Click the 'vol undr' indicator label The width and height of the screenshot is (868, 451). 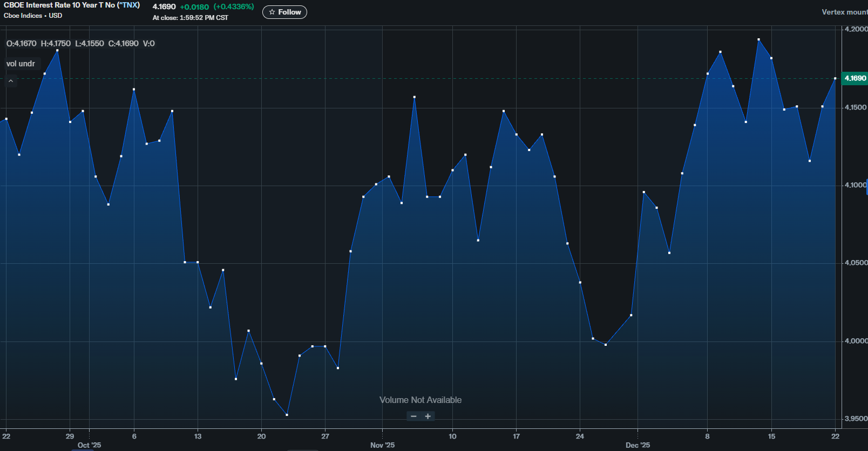(21, 64)
